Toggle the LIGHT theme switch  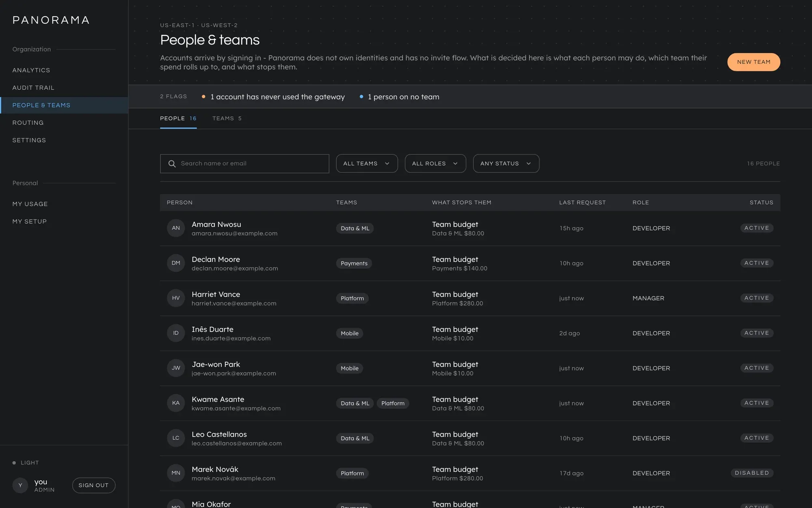[26, 462]
